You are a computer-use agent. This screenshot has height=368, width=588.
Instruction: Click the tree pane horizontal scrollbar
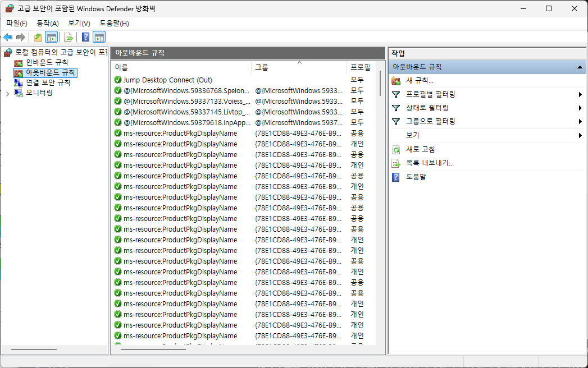click(34, 349)
